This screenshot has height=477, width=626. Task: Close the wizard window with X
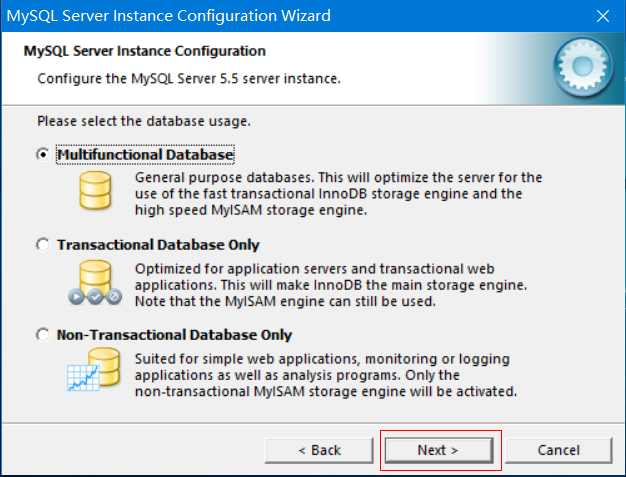(602, 16)
